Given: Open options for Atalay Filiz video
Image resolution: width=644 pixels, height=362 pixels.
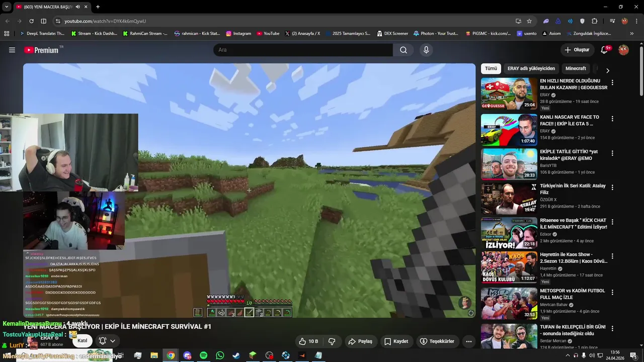Looking at the screenshot, I should (x=612, y=187).
